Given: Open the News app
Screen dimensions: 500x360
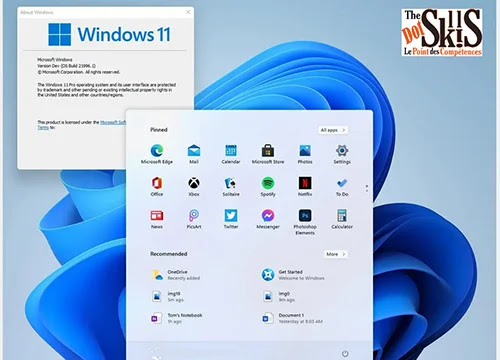Looking at the screenshot, I should click(x=157, y=219).
